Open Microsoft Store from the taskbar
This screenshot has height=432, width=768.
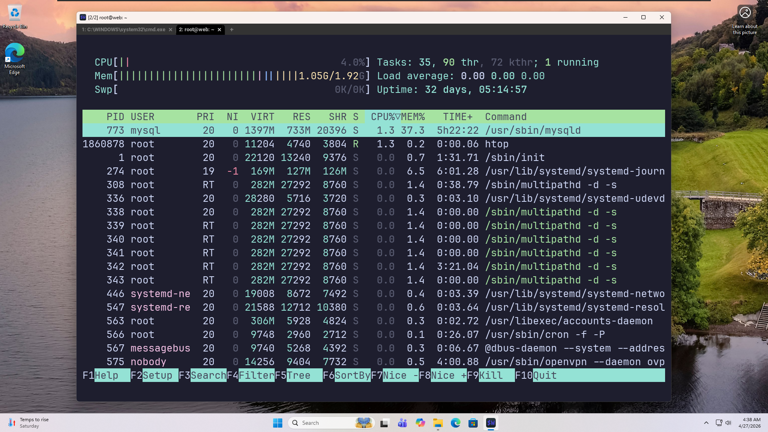point(473,423)
